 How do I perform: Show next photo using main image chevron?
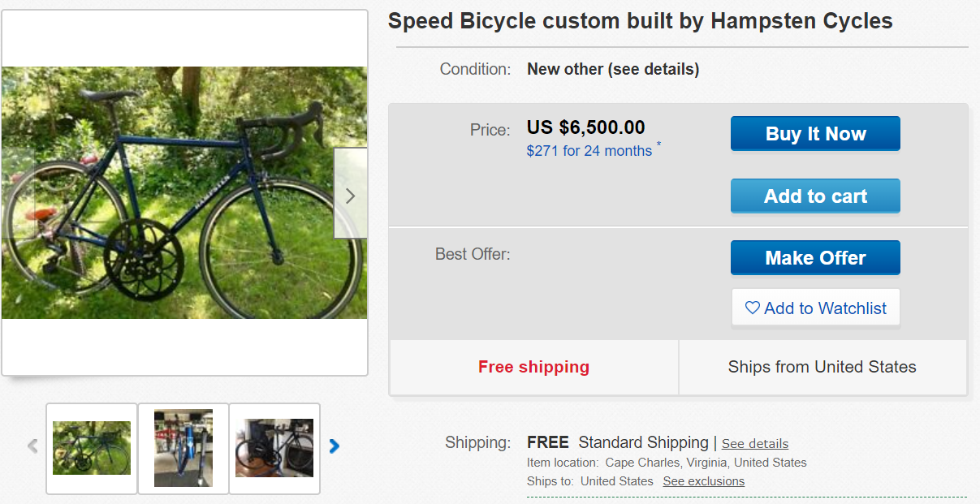350,195
